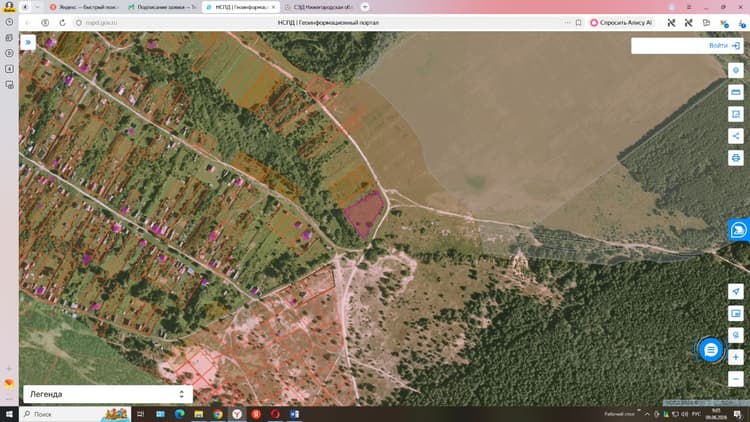750x422 pixels.
Task: Click the Войти login button
Action: [x=725, y=45]
